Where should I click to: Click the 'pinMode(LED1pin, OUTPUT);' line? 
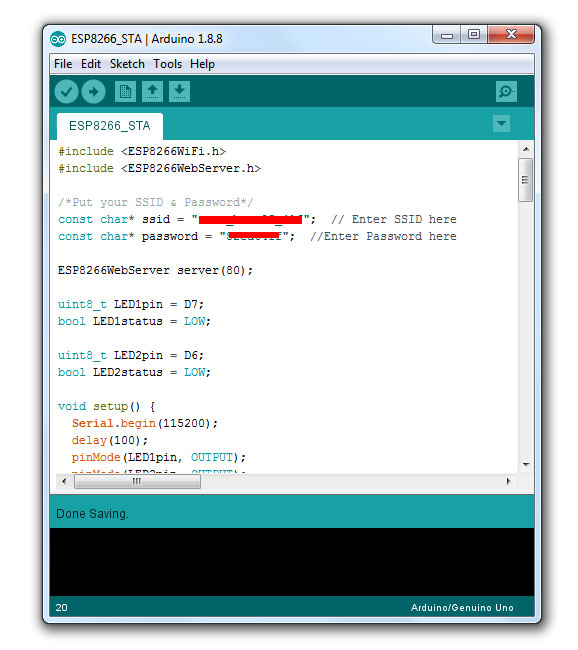point(159,458)
